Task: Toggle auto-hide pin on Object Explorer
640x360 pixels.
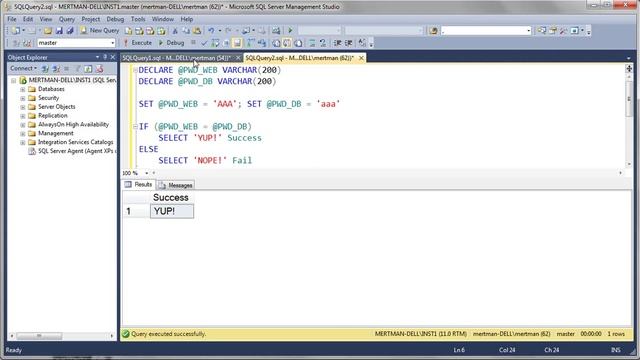Action: 105,57
